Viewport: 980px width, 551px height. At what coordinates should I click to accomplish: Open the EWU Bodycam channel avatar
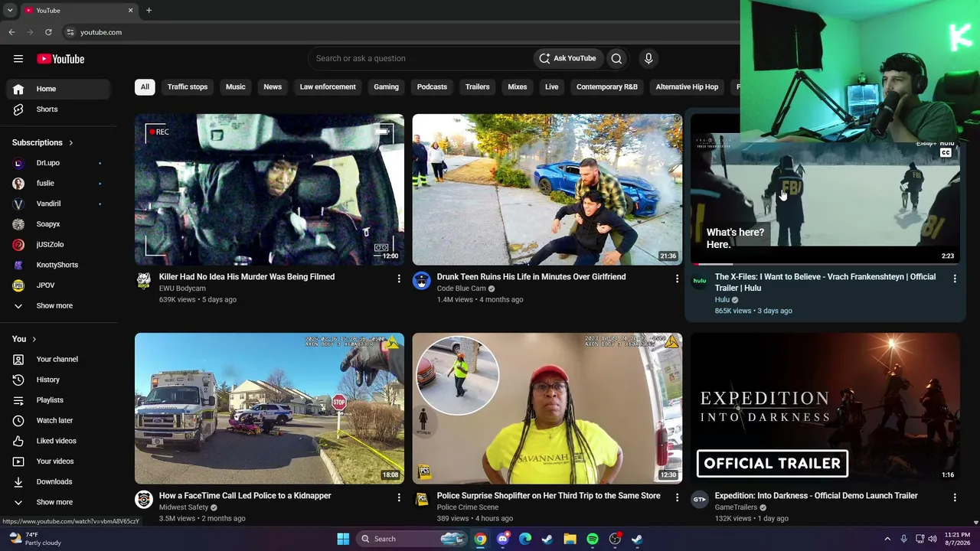[144, 281]
